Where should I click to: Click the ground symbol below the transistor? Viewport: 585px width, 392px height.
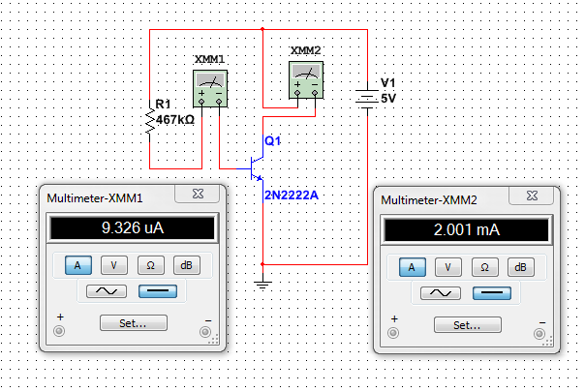(x=262, y=283)
